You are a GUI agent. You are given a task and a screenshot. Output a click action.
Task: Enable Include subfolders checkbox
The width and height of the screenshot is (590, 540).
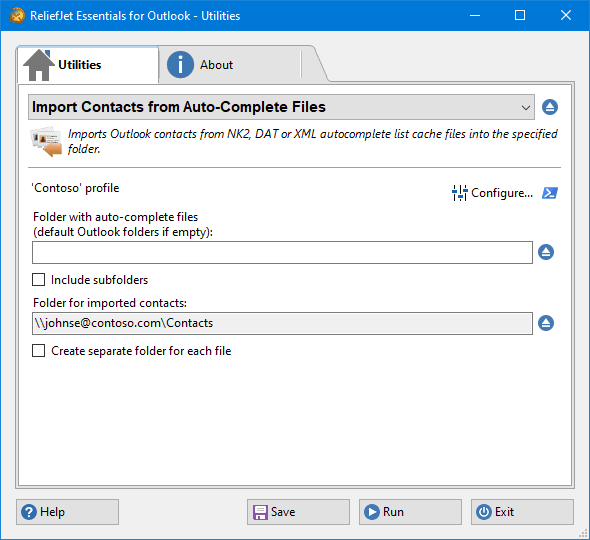click(38, 280)
